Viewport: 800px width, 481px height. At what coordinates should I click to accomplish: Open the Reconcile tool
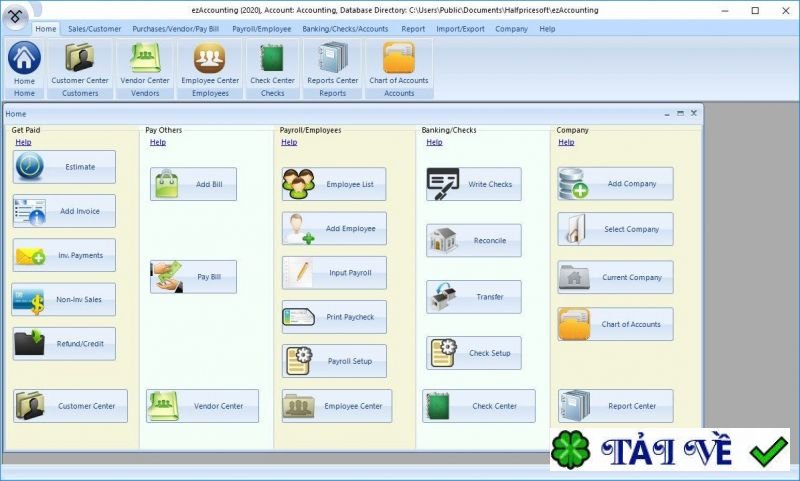tap(474, 240)
